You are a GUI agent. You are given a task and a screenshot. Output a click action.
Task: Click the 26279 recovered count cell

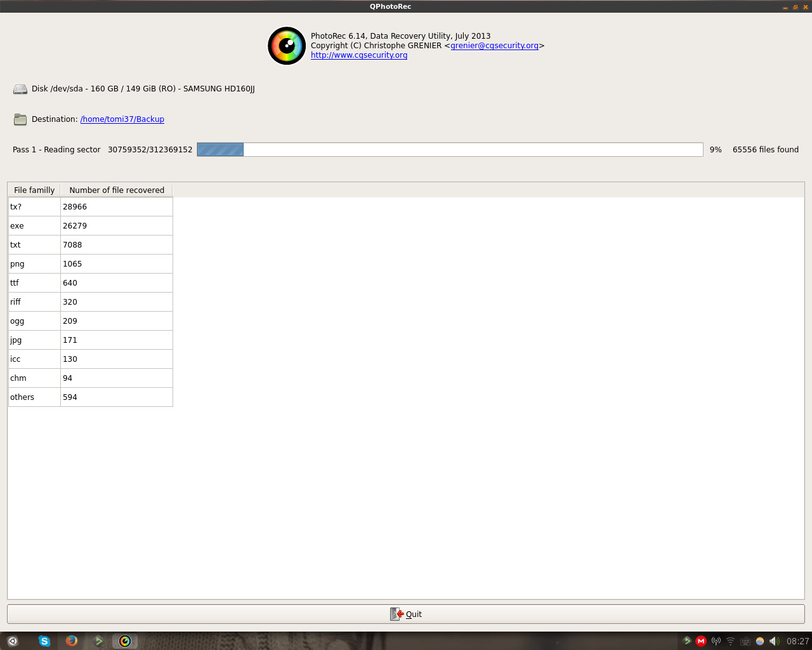click(117, 226)
